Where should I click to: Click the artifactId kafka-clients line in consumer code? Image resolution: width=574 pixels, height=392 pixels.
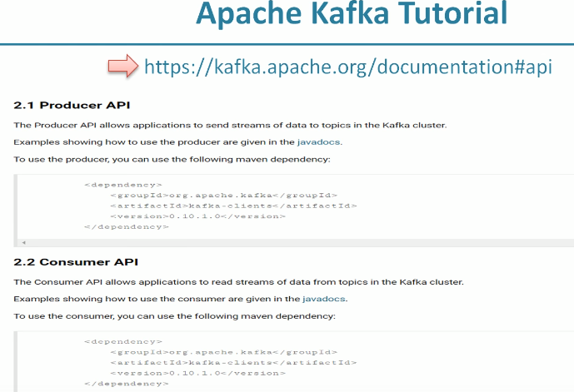click(233, 363)
